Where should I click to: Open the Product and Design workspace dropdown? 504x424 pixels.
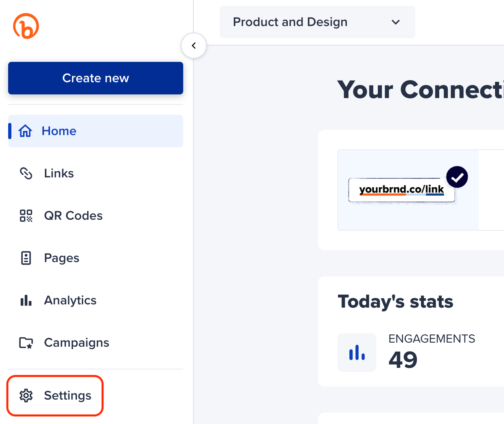coord(317,22)
